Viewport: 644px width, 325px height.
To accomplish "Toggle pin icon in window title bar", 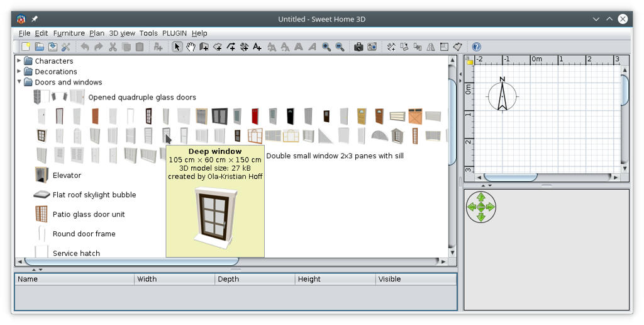I will coord(35,19).
